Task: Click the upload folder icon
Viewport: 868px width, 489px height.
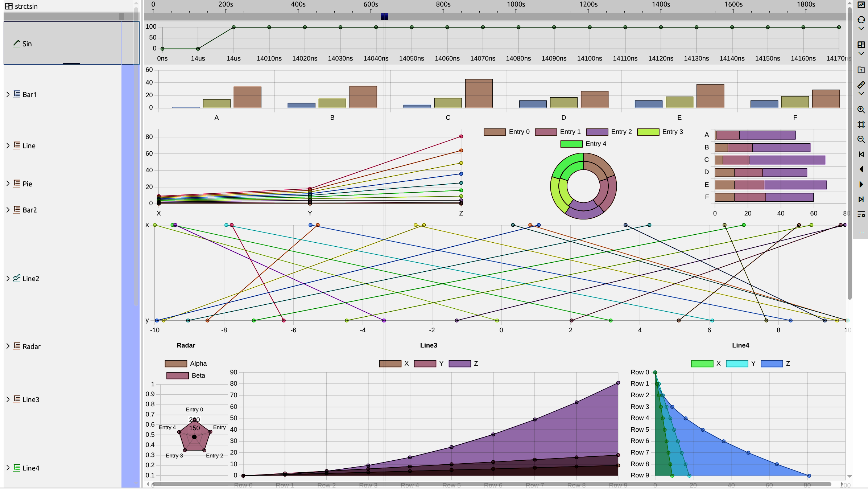Action: (861, 70)
